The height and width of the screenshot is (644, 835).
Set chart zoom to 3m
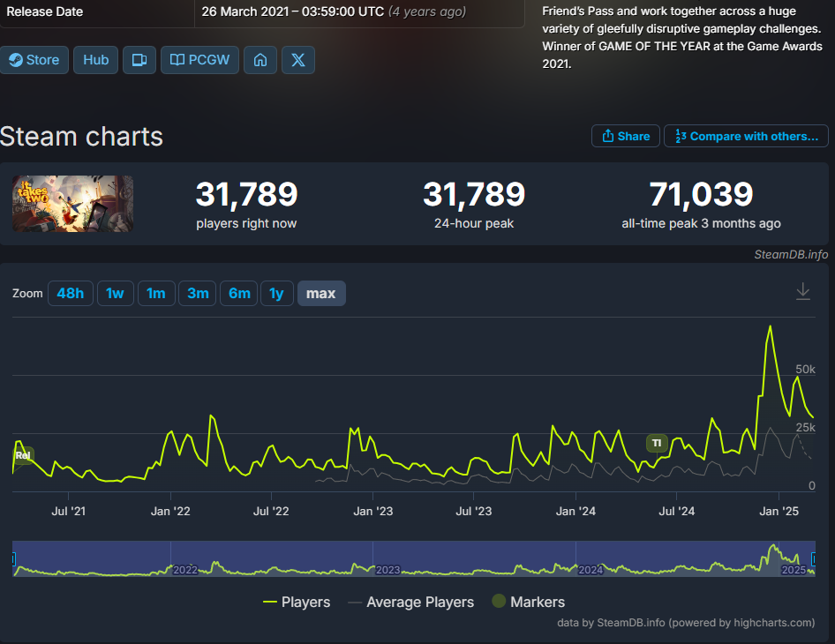point(198,293)
